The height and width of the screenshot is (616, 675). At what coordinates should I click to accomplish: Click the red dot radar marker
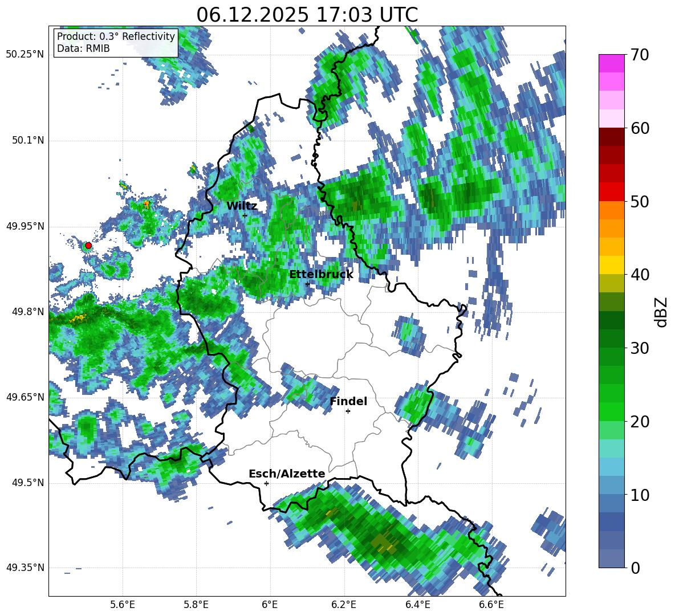[88, 246]
